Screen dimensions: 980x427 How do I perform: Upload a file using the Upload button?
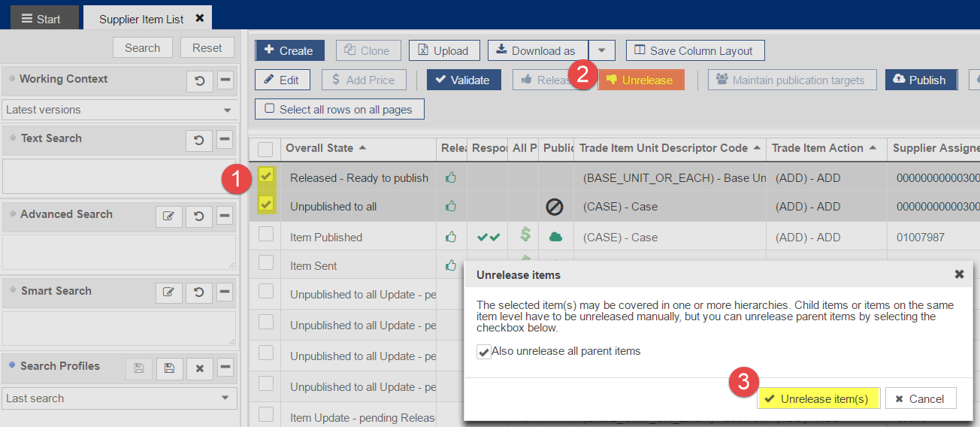pyautogui.click(x=443, y=50)
